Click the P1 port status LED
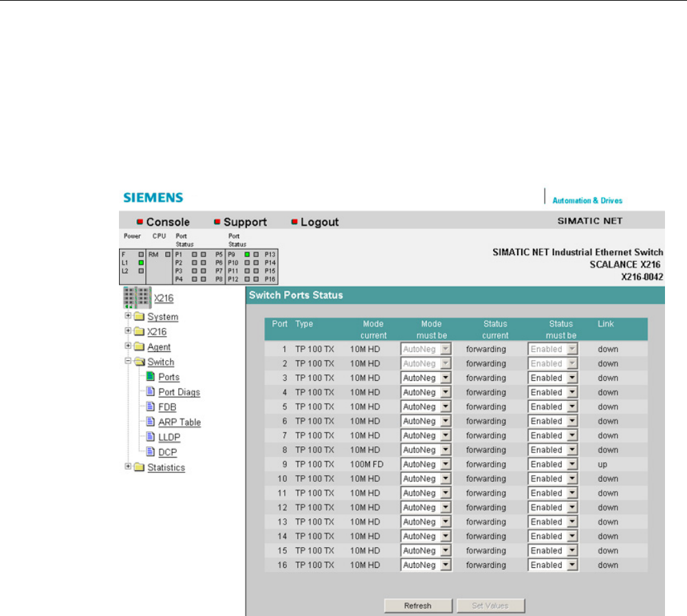687x616 pixels. [195, 254]
